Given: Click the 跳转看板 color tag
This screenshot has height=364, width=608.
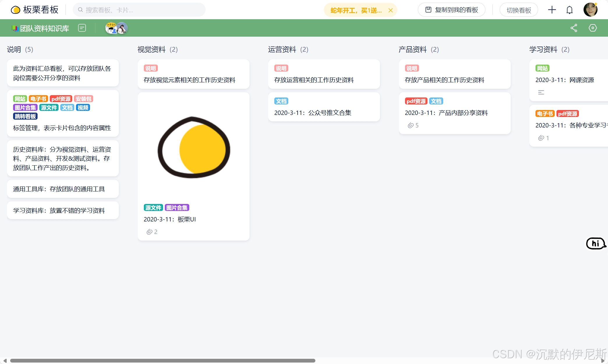Looking at the screenshot, I should (x=25, y=116).
